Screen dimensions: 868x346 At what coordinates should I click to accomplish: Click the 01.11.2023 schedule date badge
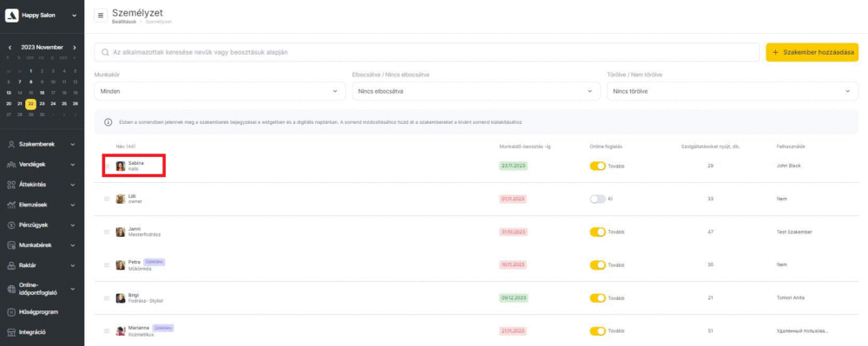coord(513,199)
